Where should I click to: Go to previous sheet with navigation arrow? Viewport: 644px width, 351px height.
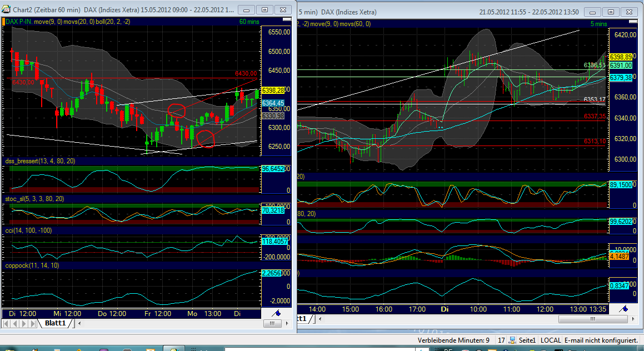[15, 323]
